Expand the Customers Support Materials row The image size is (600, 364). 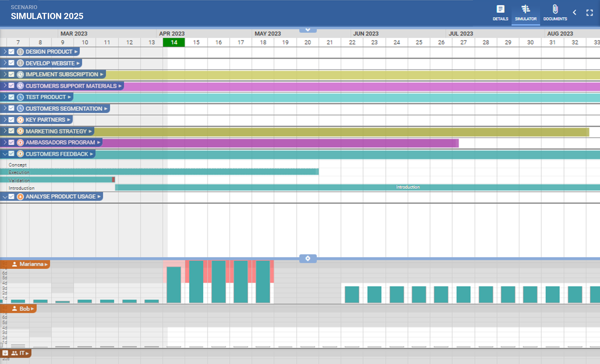(5, 86)
